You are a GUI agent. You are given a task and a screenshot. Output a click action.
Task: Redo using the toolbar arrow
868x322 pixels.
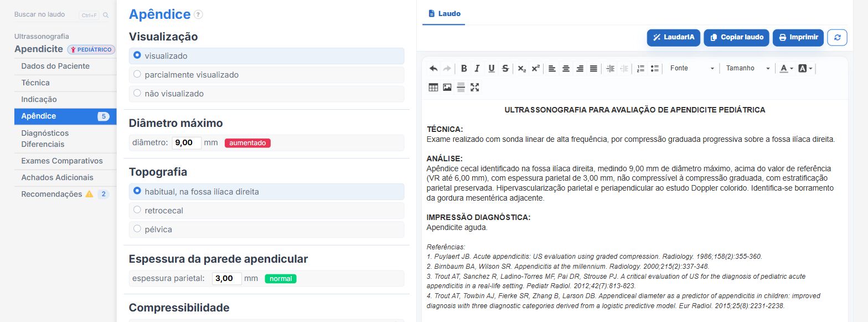(x=447, y=69)
